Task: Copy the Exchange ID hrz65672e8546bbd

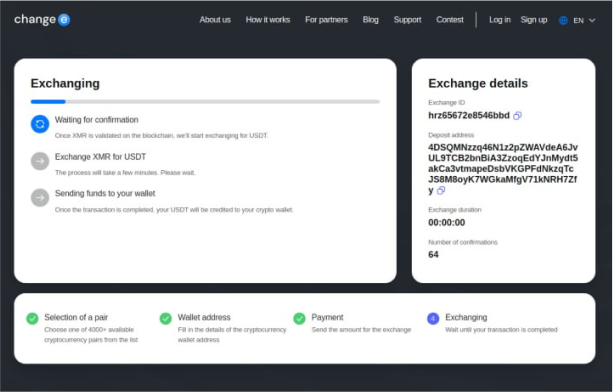Action: [517, 116]
